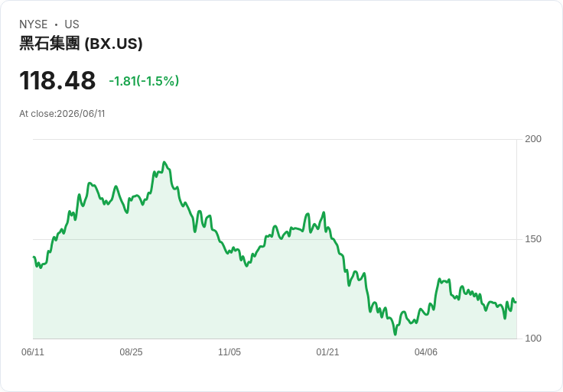
Task: Click the chart's highest peak point
Action: [x=164, y=162]
